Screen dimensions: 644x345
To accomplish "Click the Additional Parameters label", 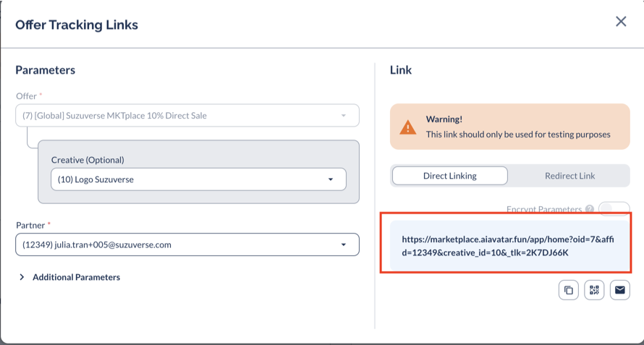I will (77, 277).
